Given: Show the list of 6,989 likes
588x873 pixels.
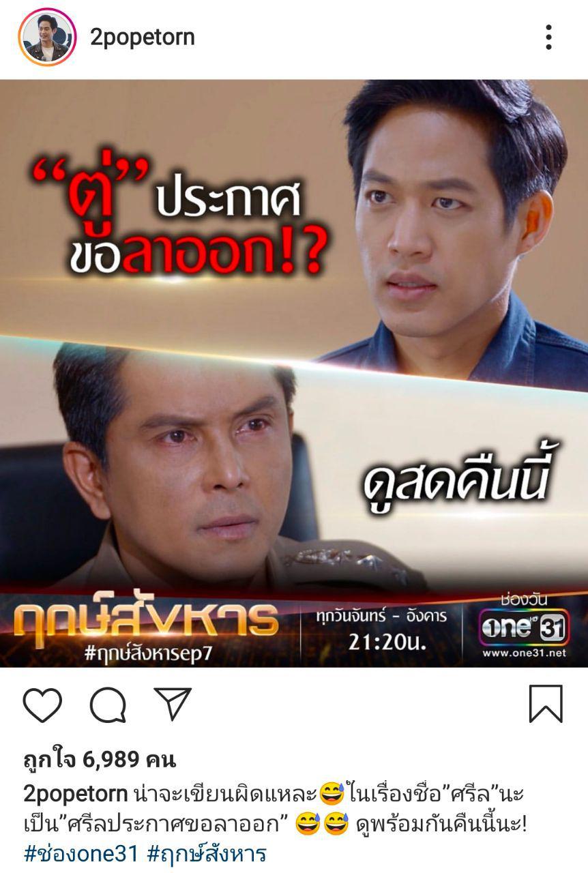Looking at the screenshot, I should [x=100, y=758].
